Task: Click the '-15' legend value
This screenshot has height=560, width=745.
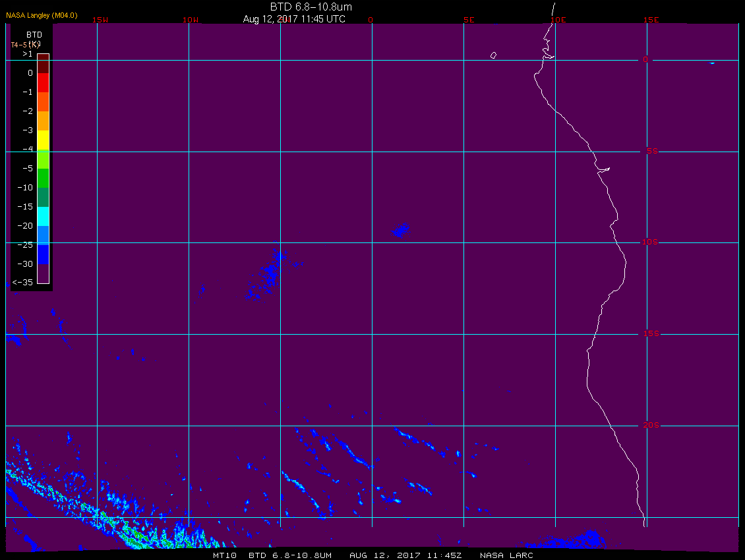Action: pyautogui.click(x=25, y=207)
